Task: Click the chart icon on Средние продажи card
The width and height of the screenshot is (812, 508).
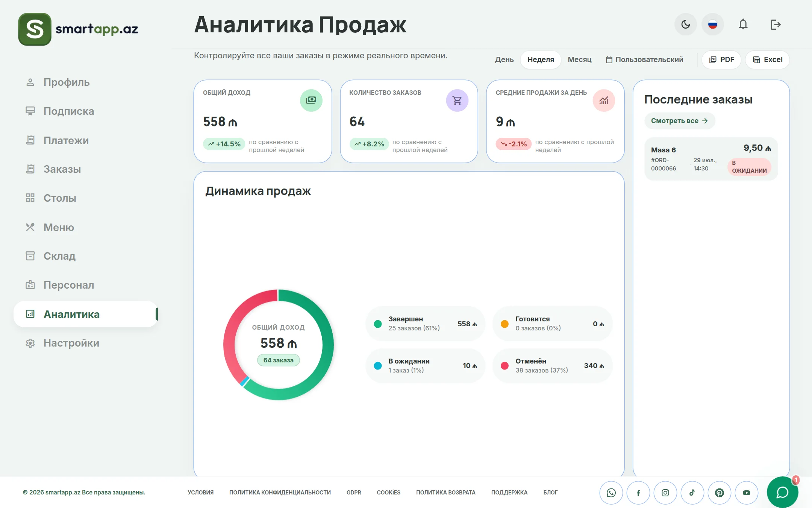Action: pyautogui.click(x=604, y=100)
